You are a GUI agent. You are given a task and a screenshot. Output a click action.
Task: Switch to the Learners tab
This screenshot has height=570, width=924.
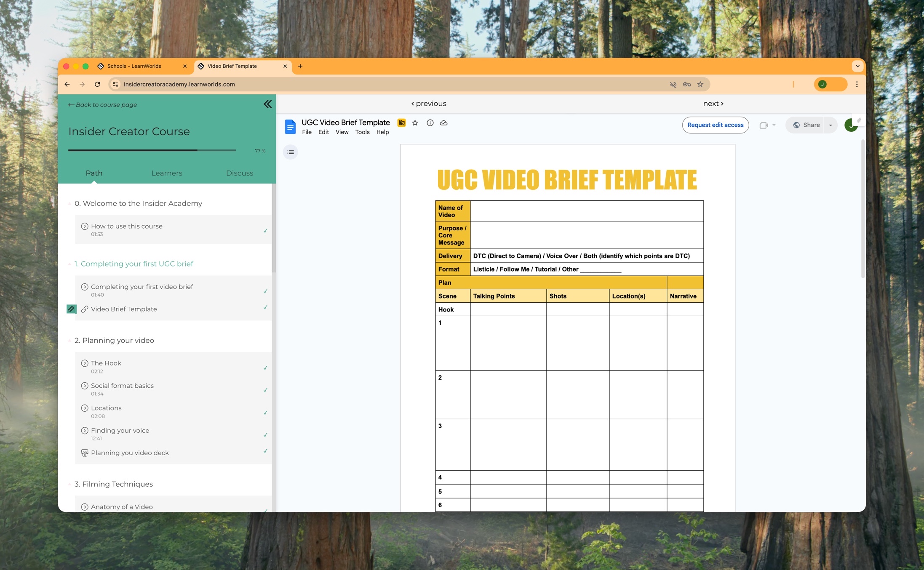click(167, 173)
